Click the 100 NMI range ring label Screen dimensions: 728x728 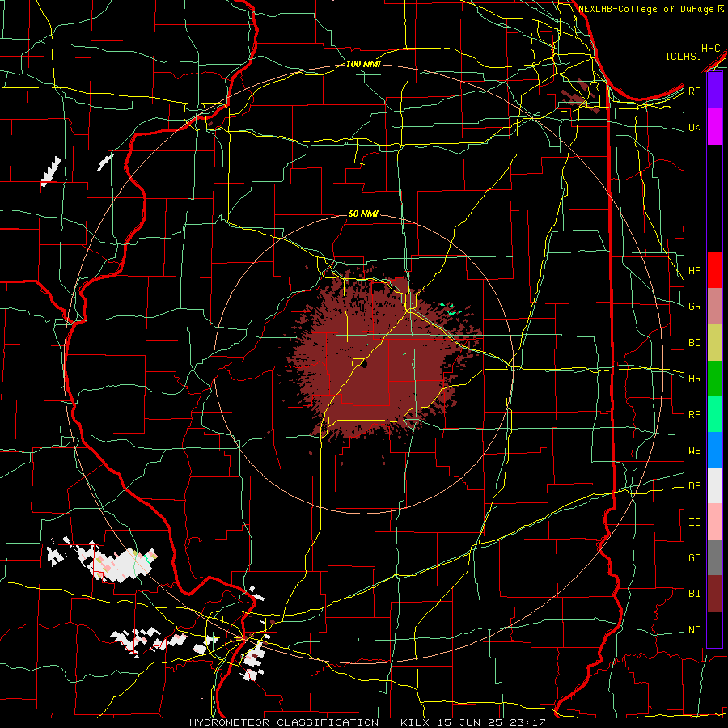click(x=363, y=64)
